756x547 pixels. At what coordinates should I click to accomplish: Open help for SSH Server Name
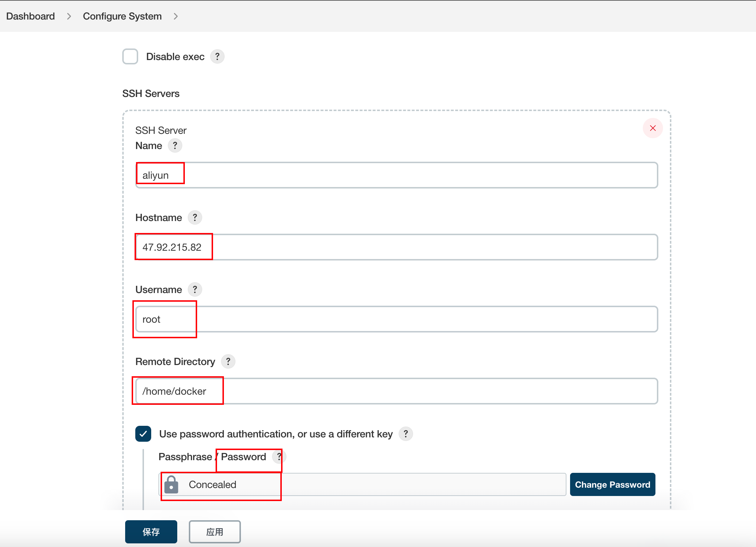[175, 145]
